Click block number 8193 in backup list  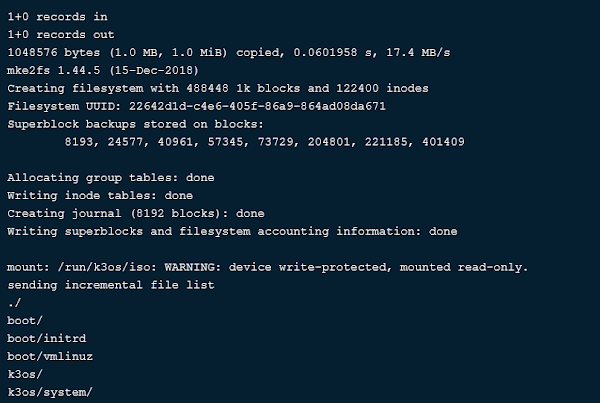click(78, 142)
